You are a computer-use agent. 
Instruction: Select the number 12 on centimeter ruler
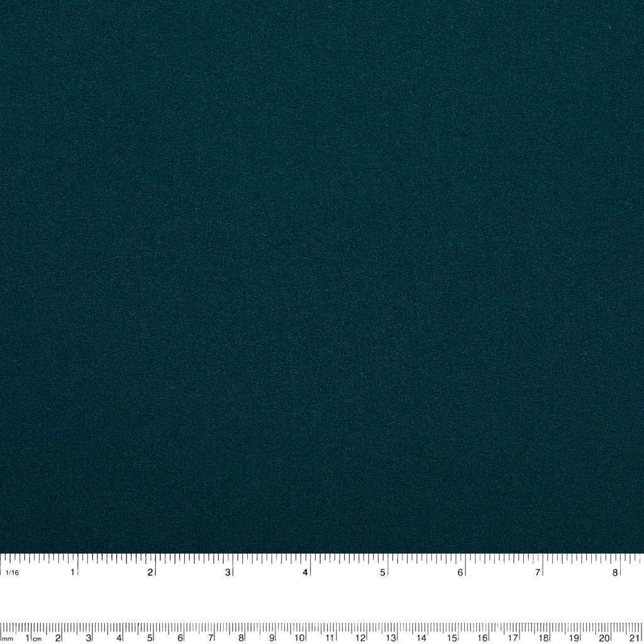coord(361,638)
